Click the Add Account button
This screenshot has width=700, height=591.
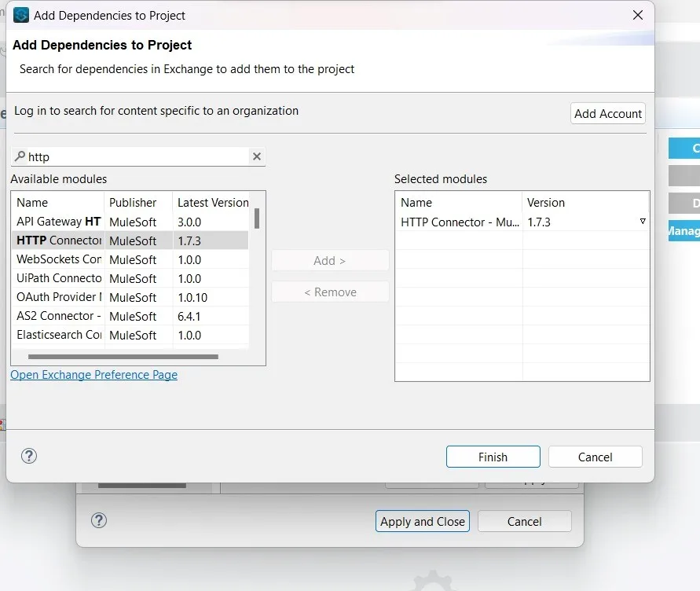point(607,113)
